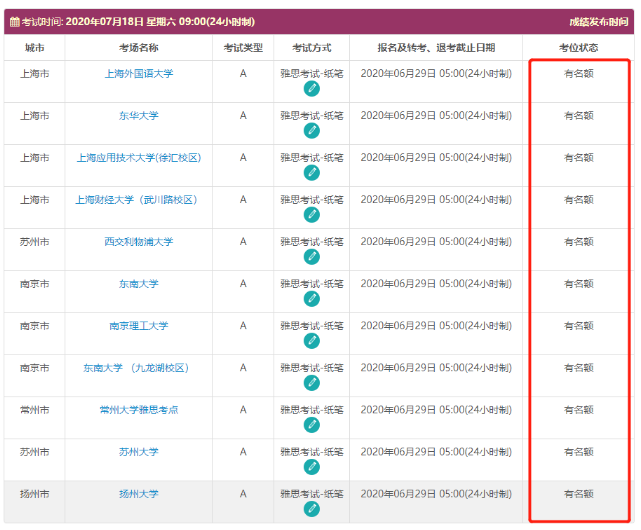Click the 考试方式 column header
Screen dimensions: 641x530
point(312,48)
